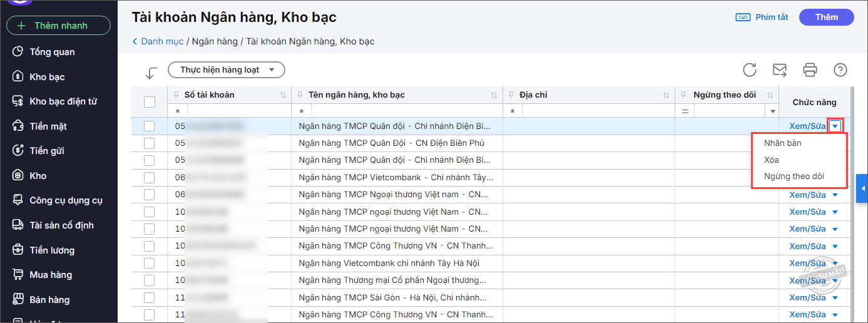868x323 pixels.
Task: Click the send email envelope icon
Action: [x=780, y=69]
